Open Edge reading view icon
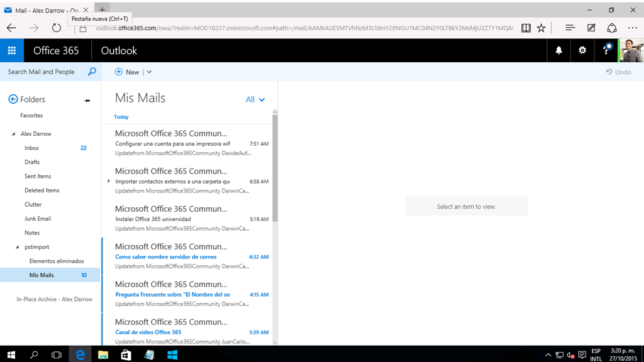Viewport: 644px width, 362px height. click(x=526, y=28)
